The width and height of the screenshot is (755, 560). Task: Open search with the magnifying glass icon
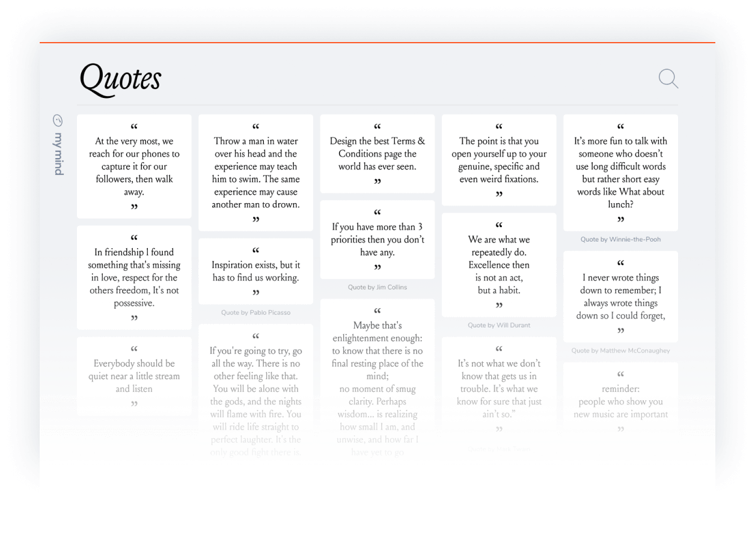[668, 79]
